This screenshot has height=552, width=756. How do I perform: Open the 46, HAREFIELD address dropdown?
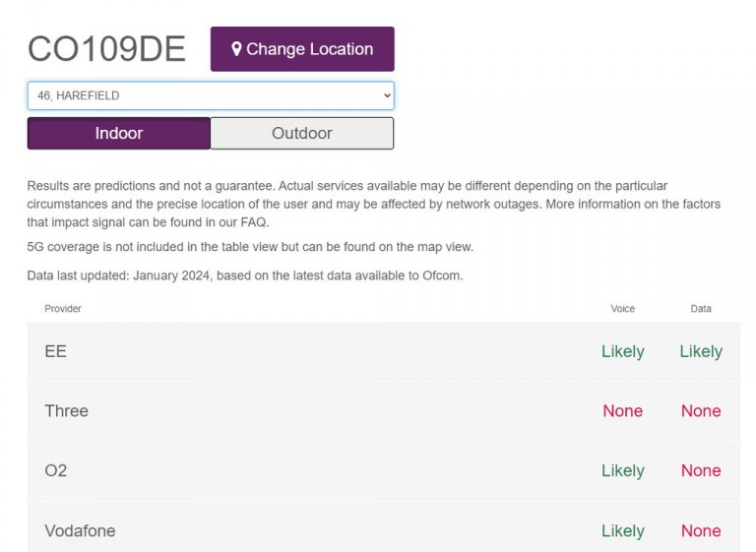(211, 95)
